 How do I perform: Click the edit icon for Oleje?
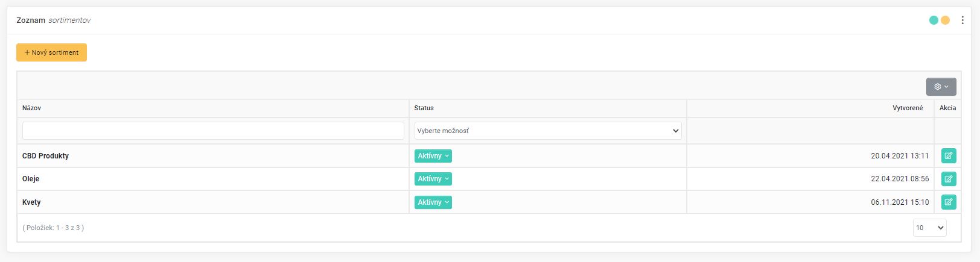tap(948, 179)
